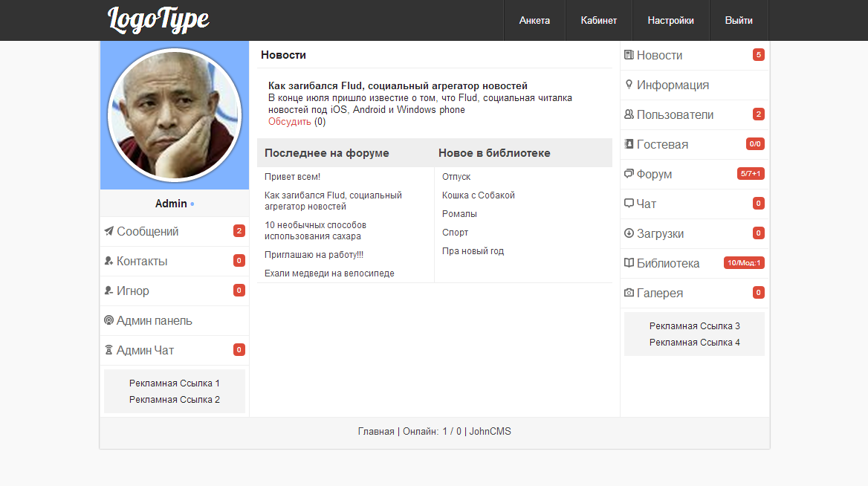Click the news headline Как загибался Flud
Image resolution: width=868 pixels, height=486 pixels.
398,85
